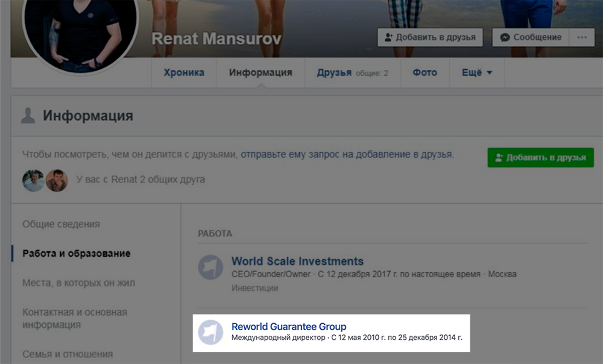This screenshot has width=603, height=364.
Task: Open Контактная и основная информация section
Action: pyautogui.click(x=75, y=318)
